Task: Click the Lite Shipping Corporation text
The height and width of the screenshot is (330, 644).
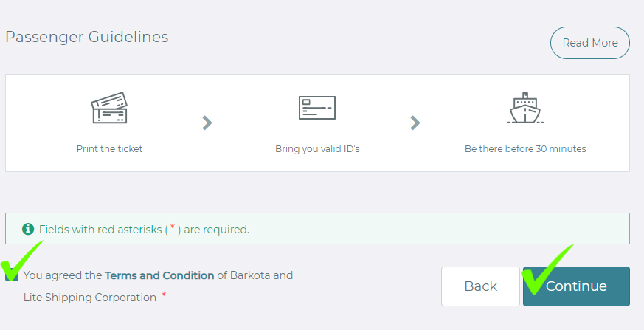Action: (x=89, y=298)
